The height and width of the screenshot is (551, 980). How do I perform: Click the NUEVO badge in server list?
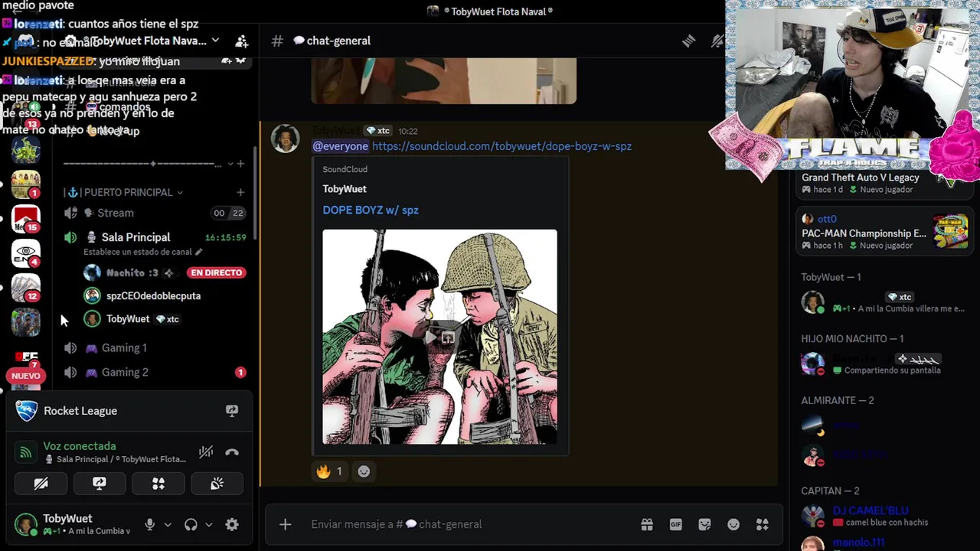[x=25, y=376]
